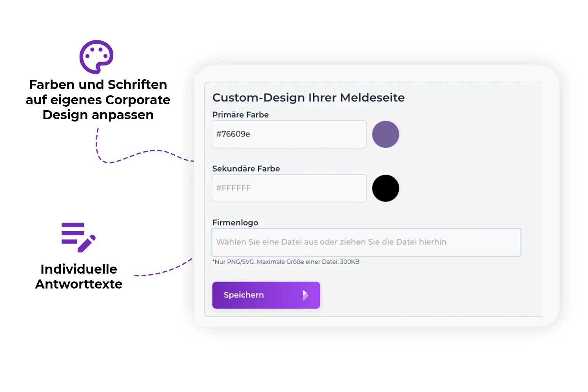
Task: Click the '#76609e' hex value text
Action: (x=233, y=134)
